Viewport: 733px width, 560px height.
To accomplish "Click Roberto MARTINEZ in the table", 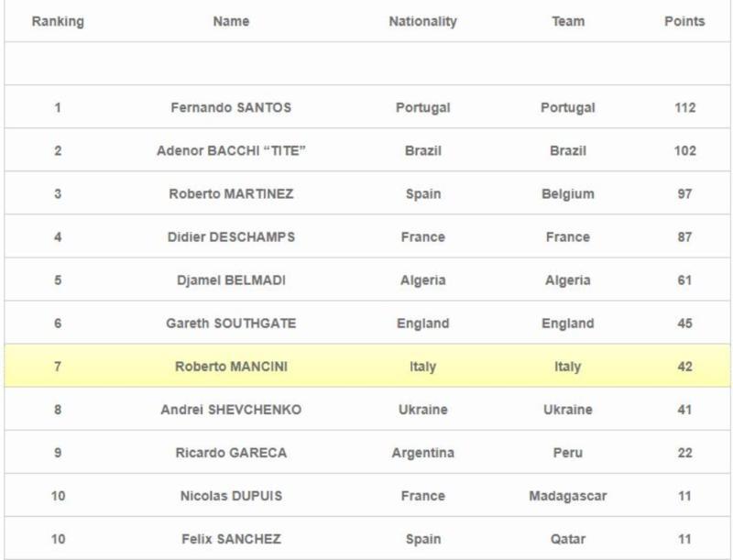I will (x=231, y=193).
